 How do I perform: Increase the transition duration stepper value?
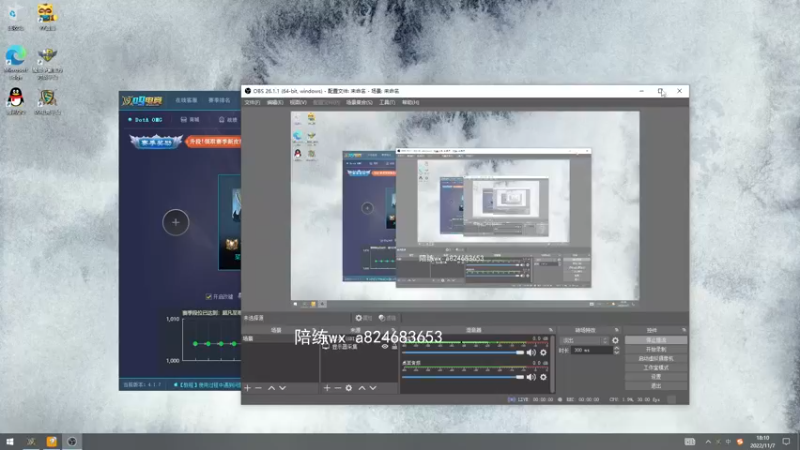616,348
